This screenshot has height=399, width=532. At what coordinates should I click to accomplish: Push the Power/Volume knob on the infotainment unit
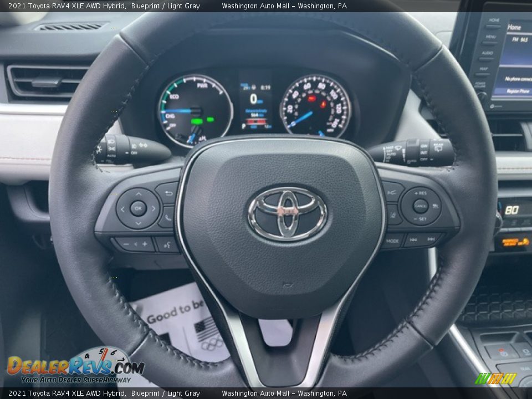click(482, 96)
